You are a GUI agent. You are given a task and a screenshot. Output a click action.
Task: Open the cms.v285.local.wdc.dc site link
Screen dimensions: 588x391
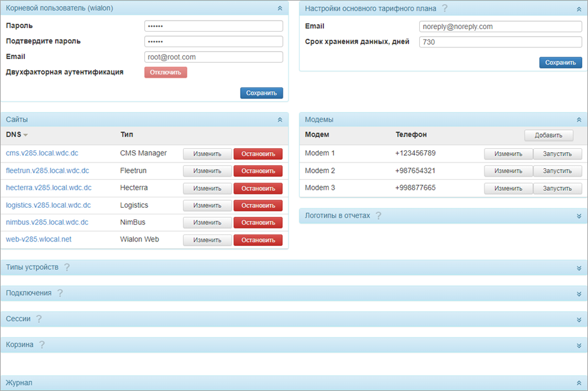point(42,153)
